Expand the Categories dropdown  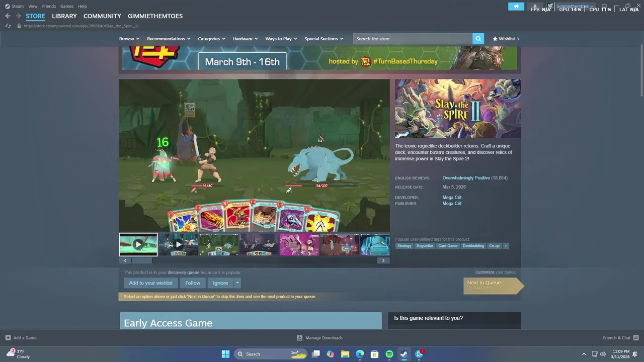[x=211, y=39]
